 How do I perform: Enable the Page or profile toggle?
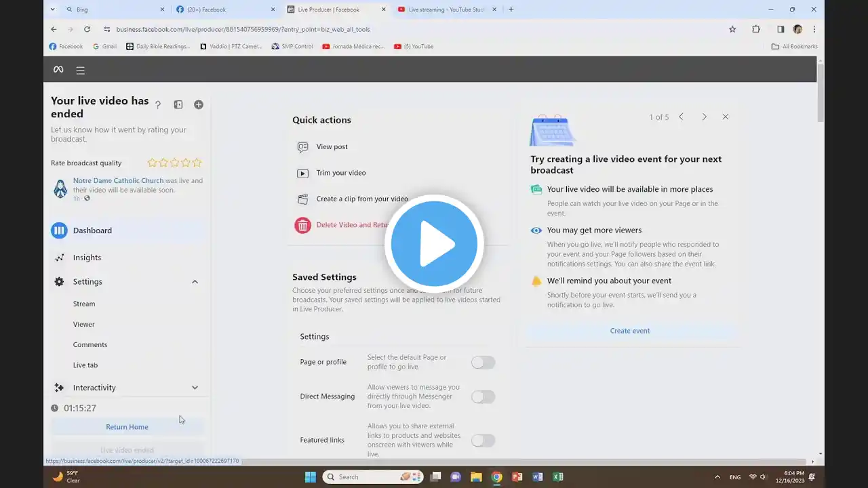tap(483, 363)
